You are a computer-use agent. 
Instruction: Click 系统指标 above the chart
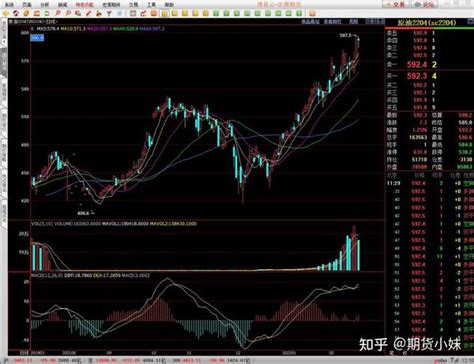tap(332, 22)
